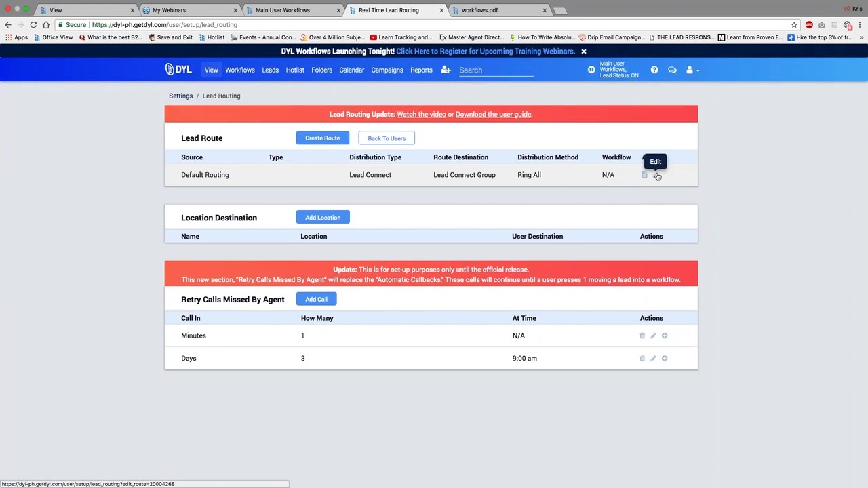Image resolution: width=868 pixels, height=488 pixels.
Task: Reload the page with browser refresh icon
Action: tap(33, 24)
